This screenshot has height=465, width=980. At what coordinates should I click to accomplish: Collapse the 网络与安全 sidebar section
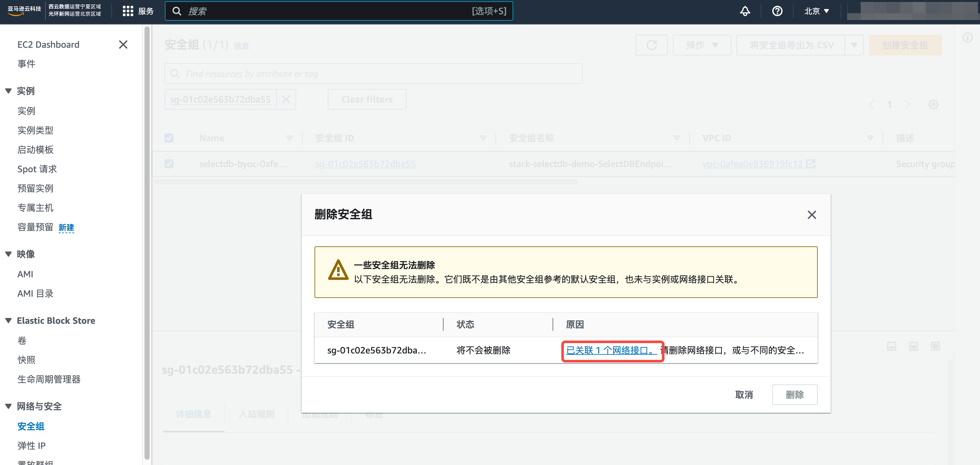point(8,406)
